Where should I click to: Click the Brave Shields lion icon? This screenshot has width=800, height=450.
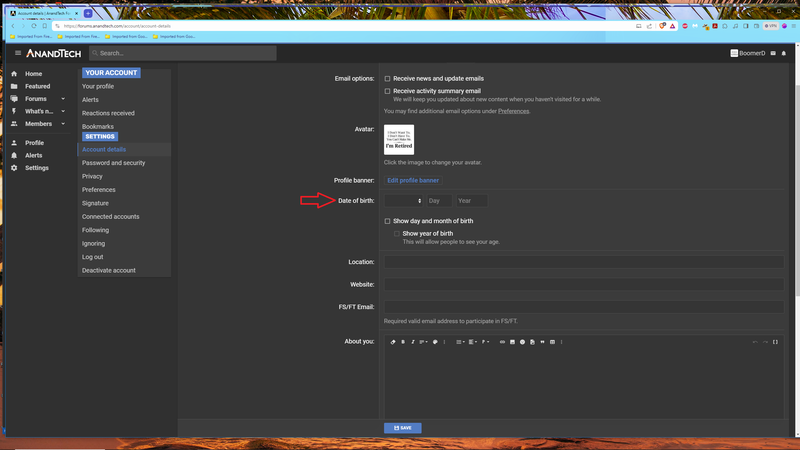[662, 26]
